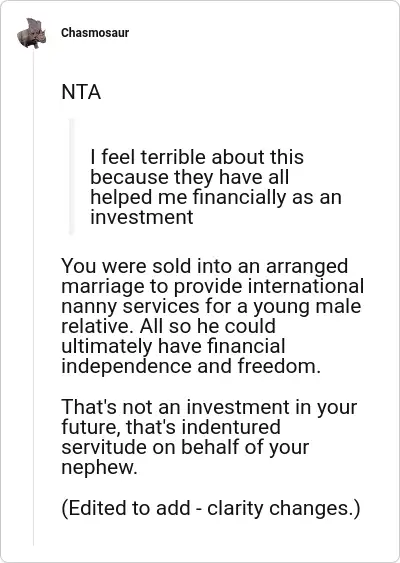
Task: Click the line 'marriage to provide international'
Action: [x=213, y=286]
